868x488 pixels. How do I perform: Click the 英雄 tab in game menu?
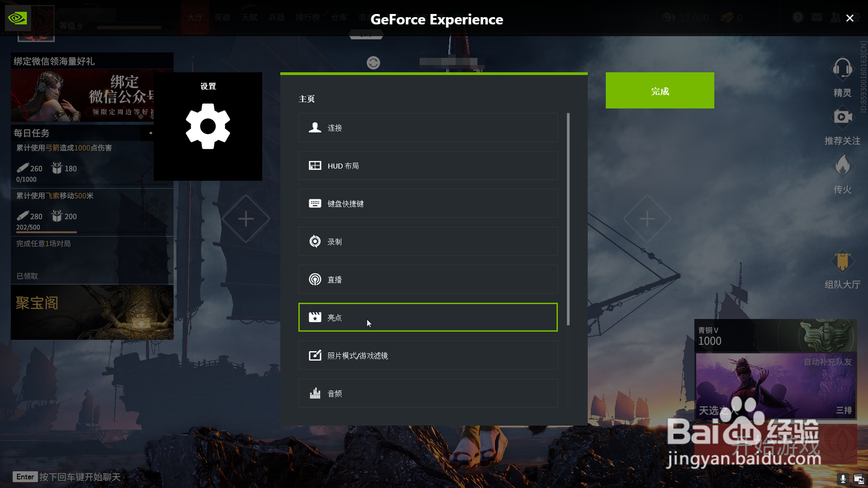point(222,18)
